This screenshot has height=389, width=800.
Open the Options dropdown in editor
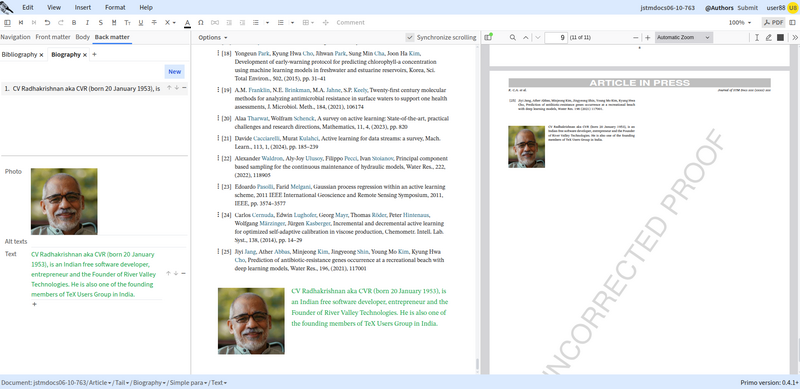click(213, 37)
